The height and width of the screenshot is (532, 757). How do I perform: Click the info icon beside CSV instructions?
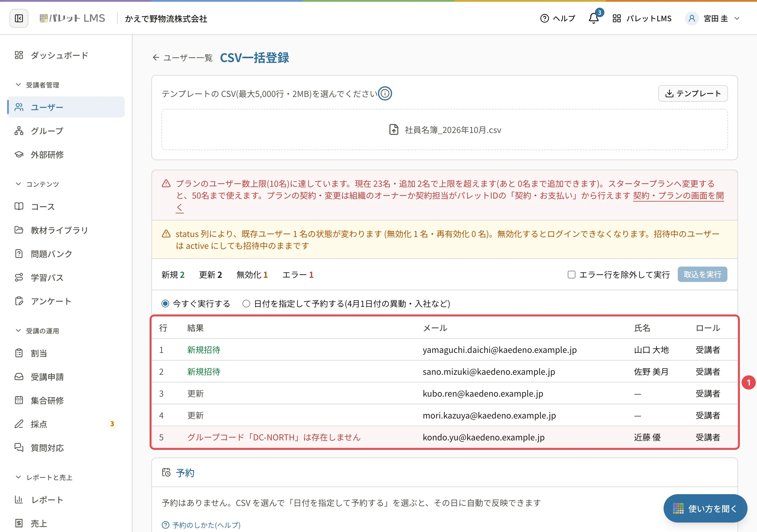385,94
